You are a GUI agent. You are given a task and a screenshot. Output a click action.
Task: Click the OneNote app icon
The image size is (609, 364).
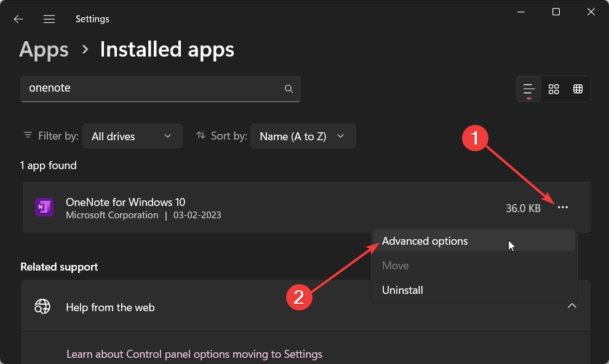(x=44, y=207)
